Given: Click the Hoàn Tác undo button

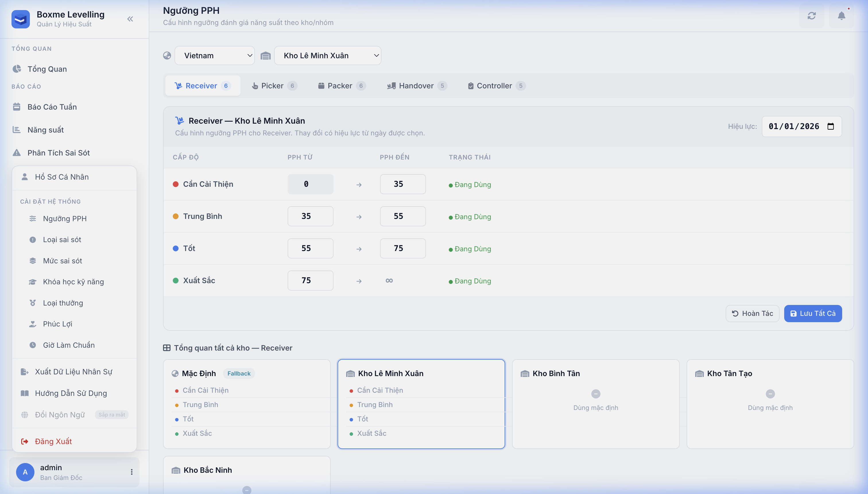Looking at the screenshot, I should (x=752, y=314).
